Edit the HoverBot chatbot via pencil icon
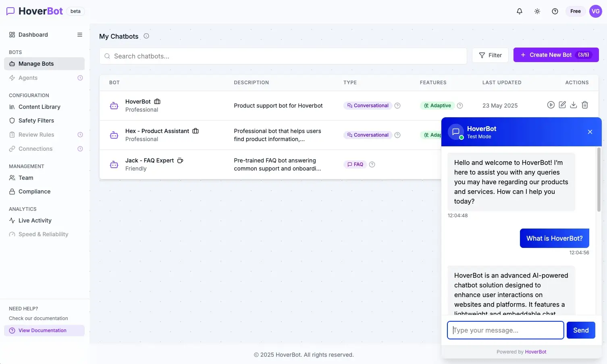Image resolution: width=607 pixels, height=364 pixels. [562, 104]
